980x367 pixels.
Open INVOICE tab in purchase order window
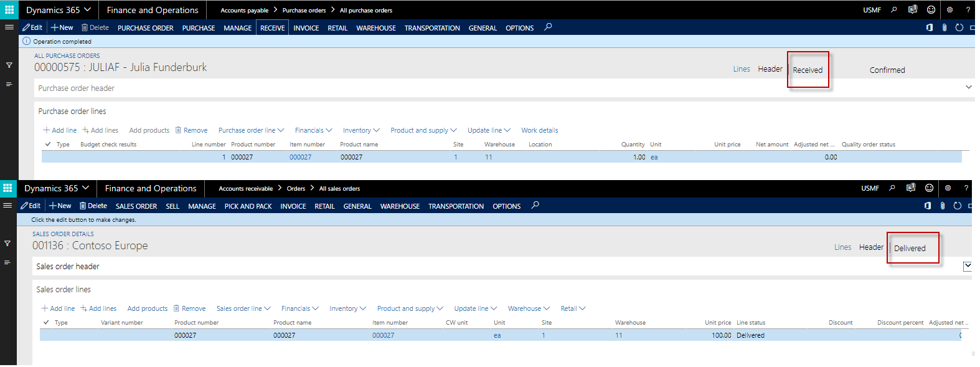tap(306, 28)
